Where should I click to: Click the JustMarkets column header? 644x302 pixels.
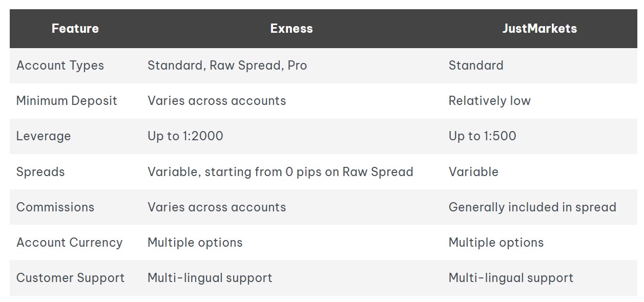coord(539,29)
